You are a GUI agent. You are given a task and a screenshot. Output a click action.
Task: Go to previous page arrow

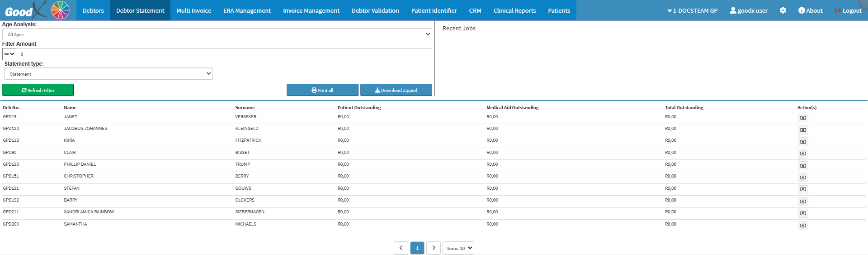click(401, 248)
